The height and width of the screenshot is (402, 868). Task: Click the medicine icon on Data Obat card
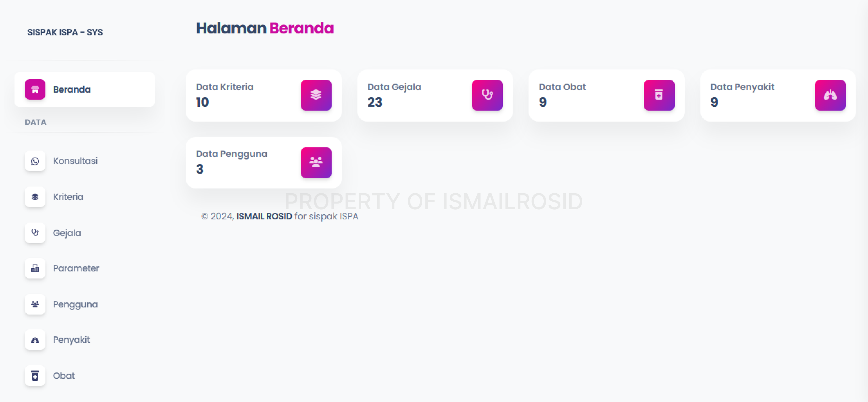click(x=659, y=95)
